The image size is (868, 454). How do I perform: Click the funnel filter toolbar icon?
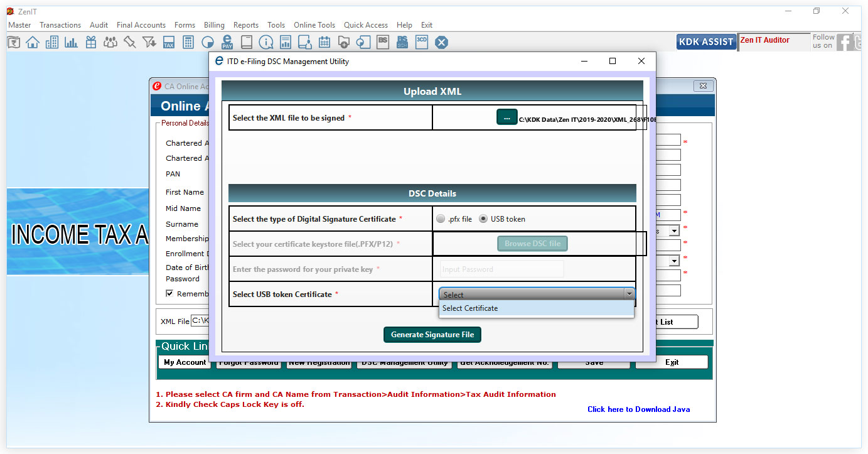(149, 42)
